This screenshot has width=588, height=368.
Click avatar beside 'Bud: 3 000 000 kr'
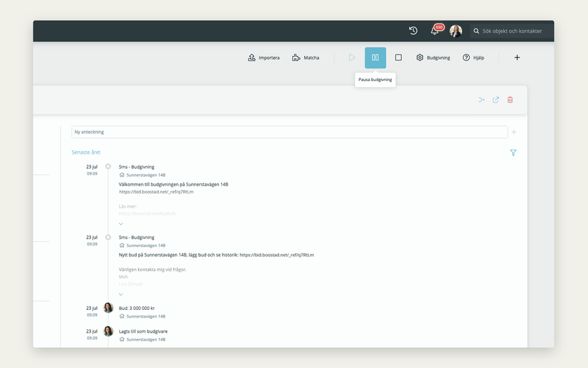click(108, 308)
